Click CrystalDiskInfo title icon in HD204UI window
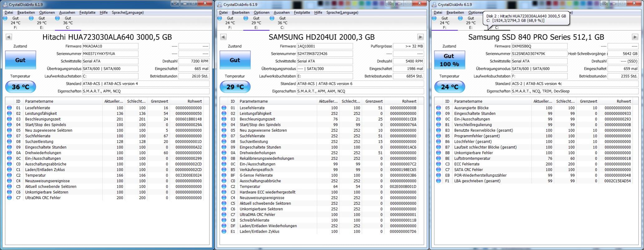The height and width of the screenshot is (250, 644). (x=220, y=4)
